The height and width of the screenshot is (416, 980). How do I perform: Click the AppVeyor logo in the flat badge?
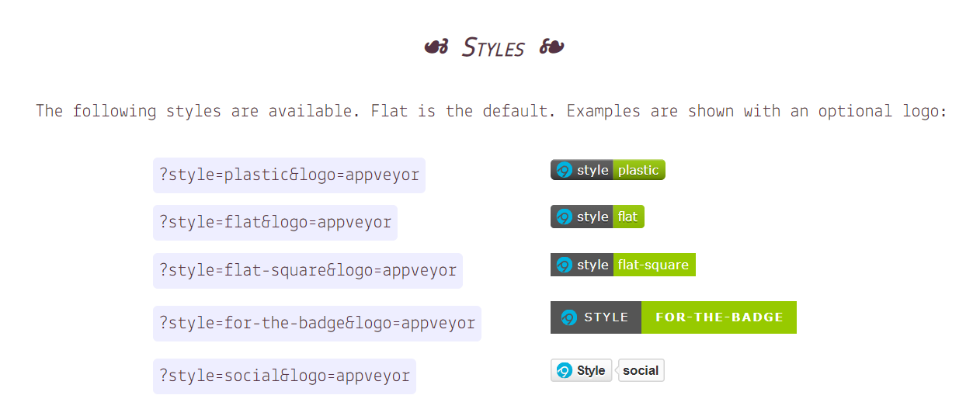[565, 217]
